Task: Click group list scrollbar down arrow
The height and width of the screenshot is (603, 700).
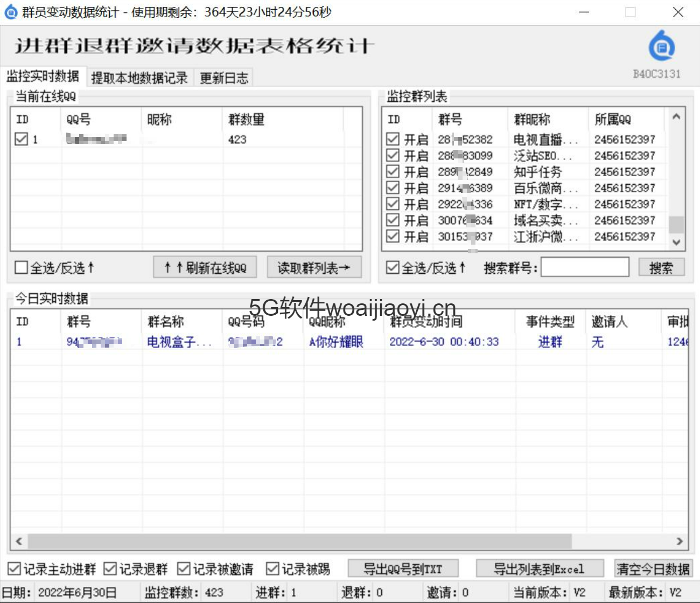Action: [x=677, y=242]
